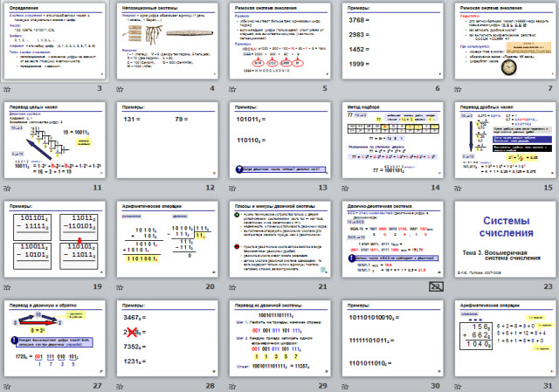Select the 'Плюсы и минусы двоичной системы' slide
This screenshot has width=559, height=392.
tap(279, 237)
